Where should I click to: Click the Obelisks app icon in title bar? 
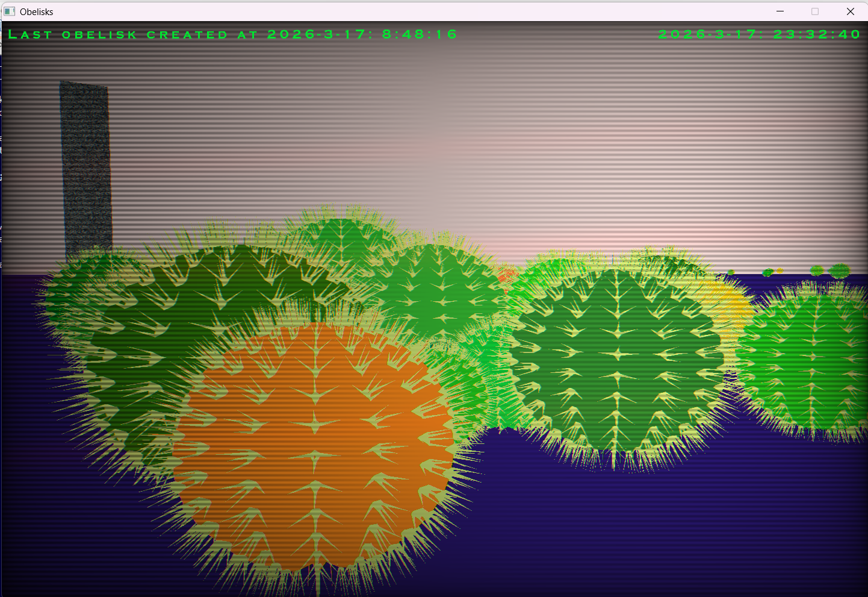click(10, 11)
